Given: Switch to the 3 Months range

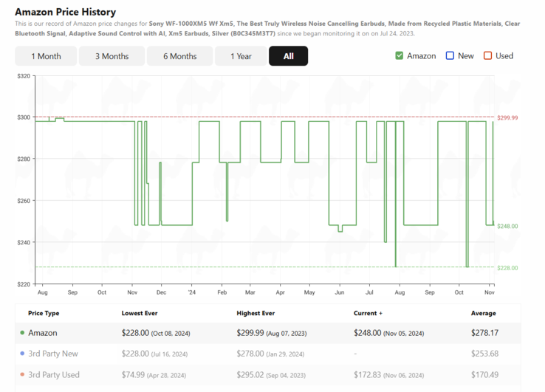Looking at the screenshot, I should (x=112, y=56).
